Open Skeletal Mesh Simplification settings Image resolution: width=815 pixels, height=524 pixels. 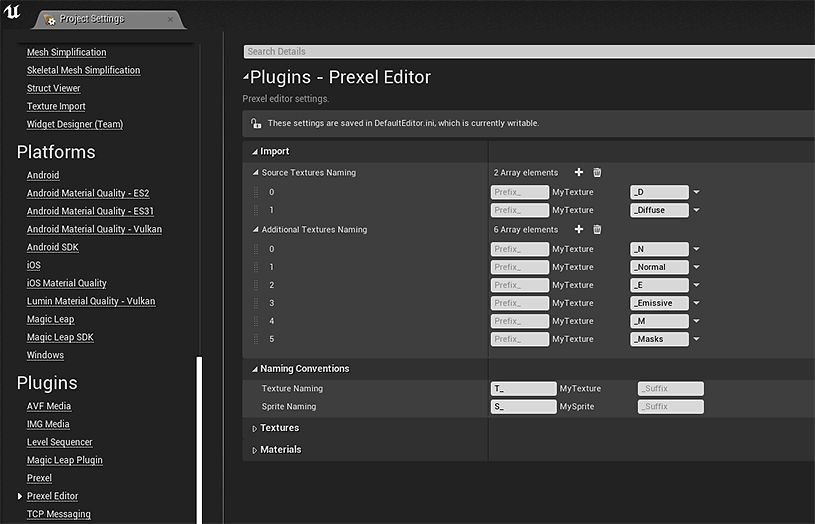84,70
